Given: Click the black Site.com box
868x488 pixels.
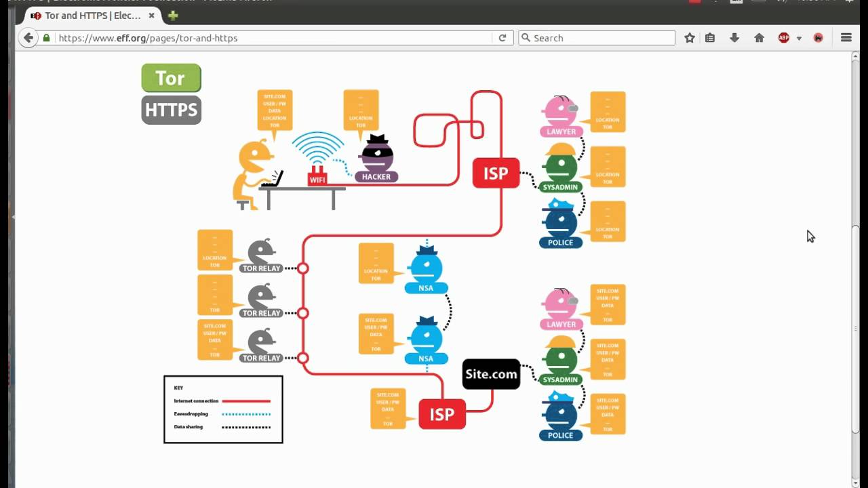Looking at the screenshot, I should [491, 374].
